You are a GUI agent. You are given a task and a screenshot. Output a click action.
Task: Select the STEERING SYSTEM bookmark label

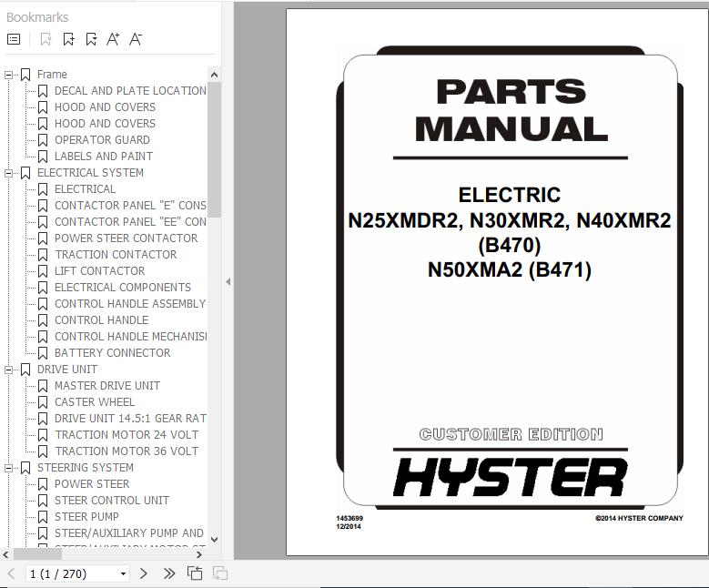[x=86, y=468]
